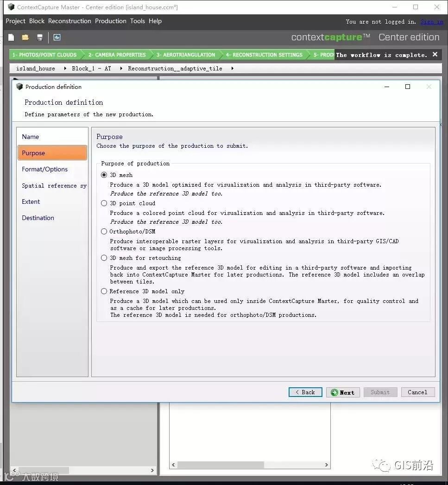Select workflow step 3 Aerotriangulation
448x485 pixels.
click(186, 55)
